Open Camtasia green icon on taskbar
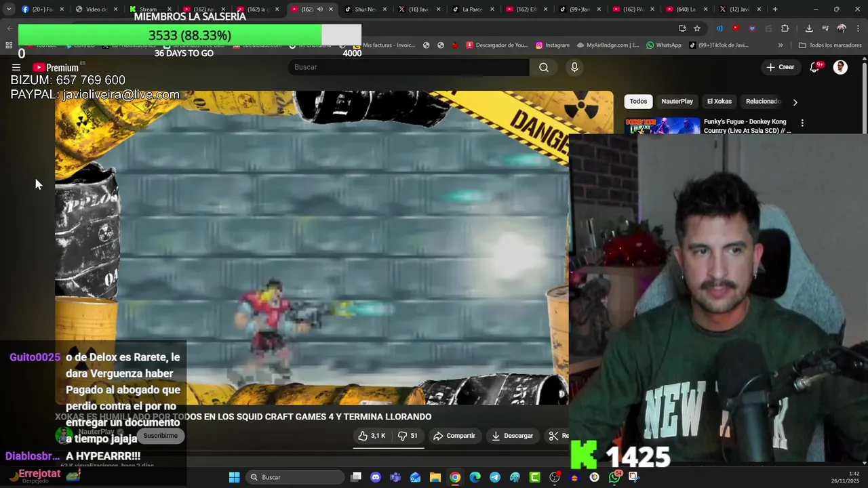 (534, 477)
